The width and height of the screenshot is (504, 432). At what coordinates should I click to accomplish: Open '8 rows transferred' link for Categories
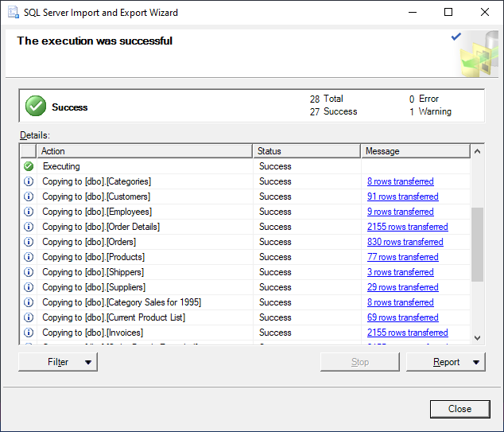click(x=401, y=181)
